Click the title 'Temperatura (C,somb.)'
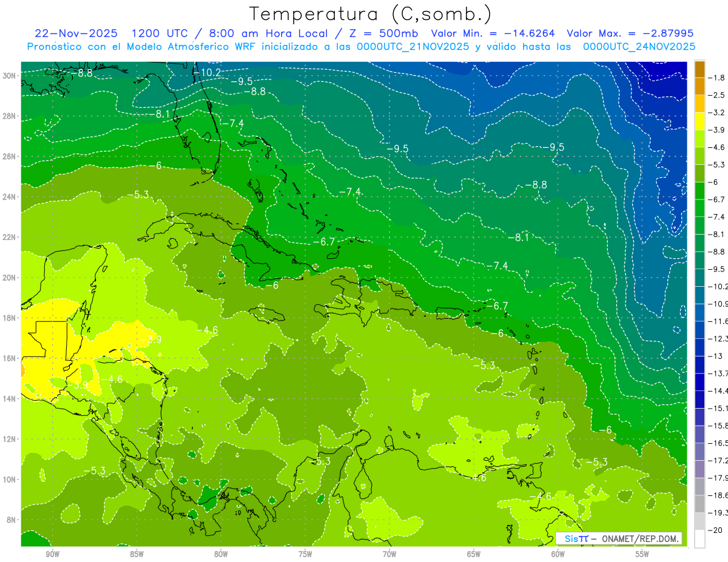The height and width of the screenshot is (562, 728). 370,14
